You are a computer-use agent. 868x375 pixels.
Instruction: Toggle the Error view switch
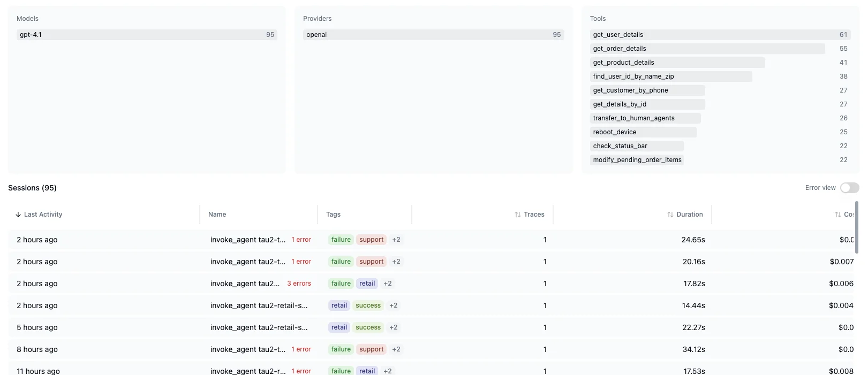(849, 188)
